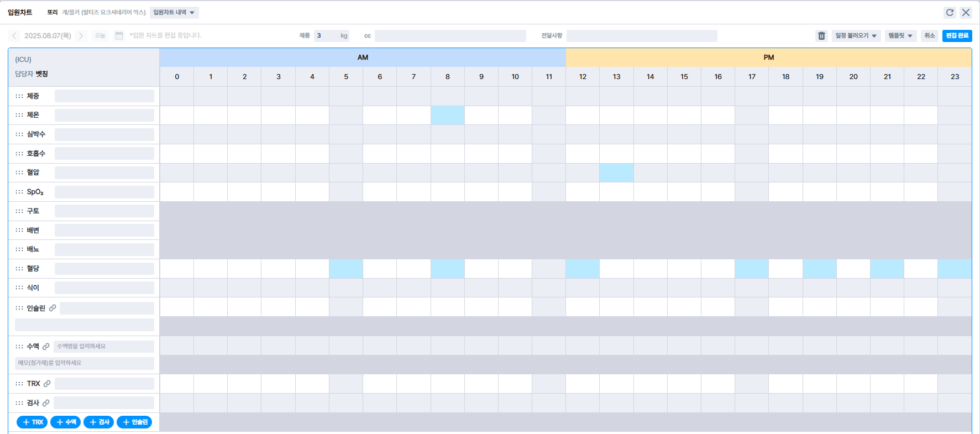Click the link icon beside TRX row

(x=47, y=384)
